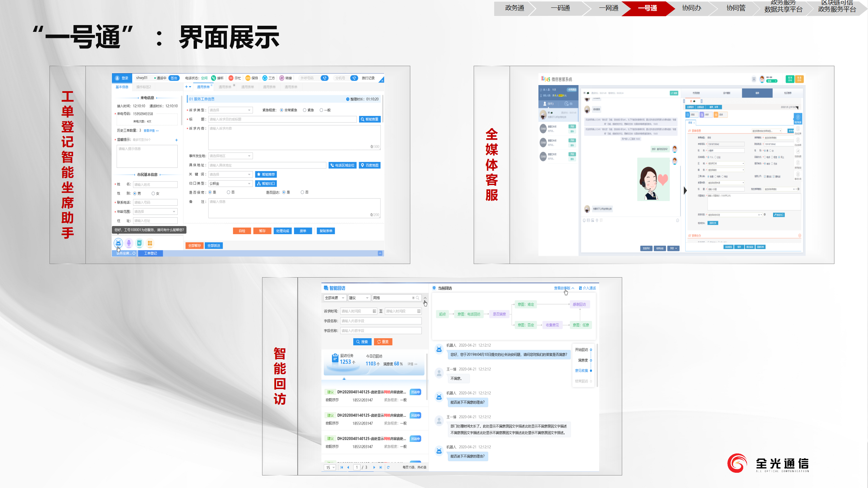This screenshot has width=868, height=488.
Task: Go to last page in 智能回访 pager
Action: (x=381, y=467)
